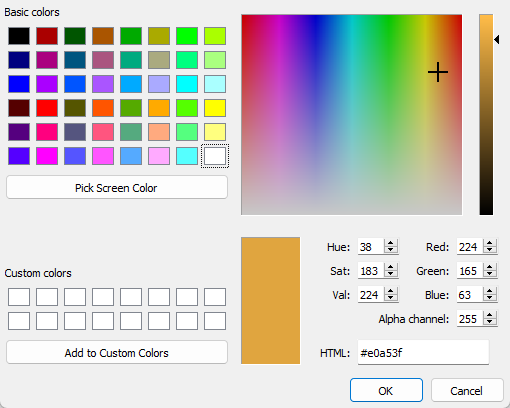Increase the Alpha channel value
This screenshot has height=408, width=510.
(490, 316)
